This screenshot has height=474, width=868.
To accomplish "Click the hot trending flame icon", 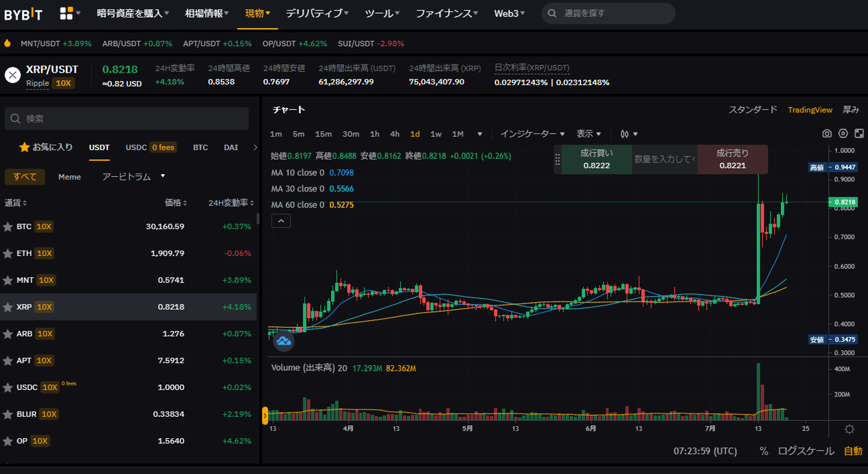I will pos(8,43).
